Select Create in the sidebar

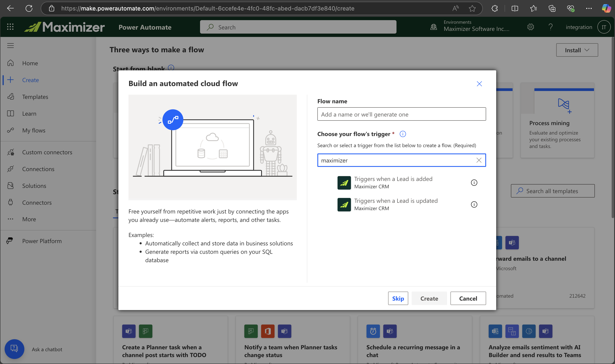tap(30, 80)
